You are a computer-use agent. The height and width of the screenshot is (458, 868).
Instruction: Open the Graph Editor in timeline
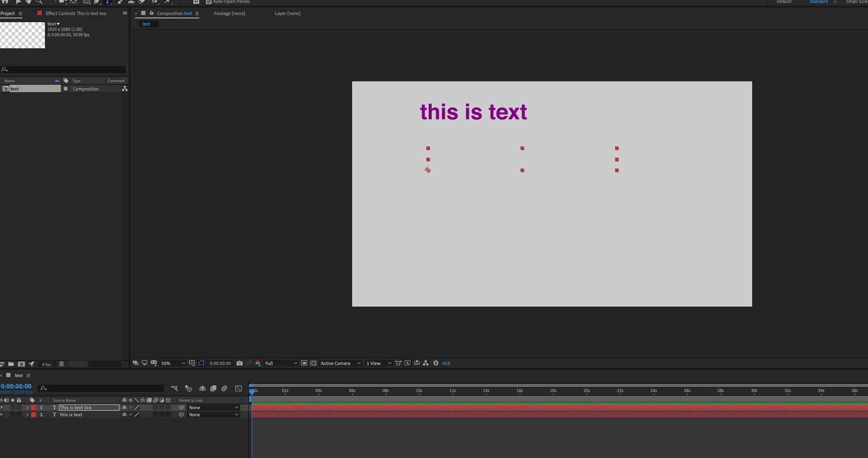pyautogui.click(x=238, y=388)
